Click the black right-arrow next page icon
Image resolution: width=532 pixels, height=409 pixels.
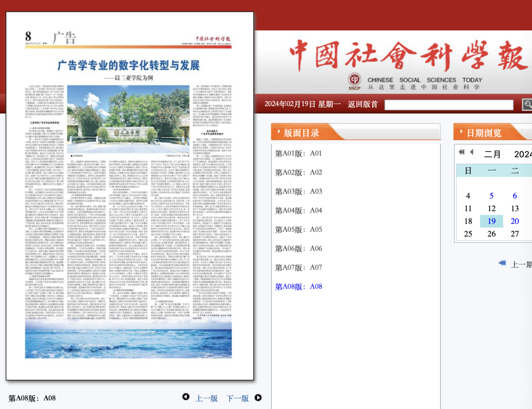pos(258,398)
